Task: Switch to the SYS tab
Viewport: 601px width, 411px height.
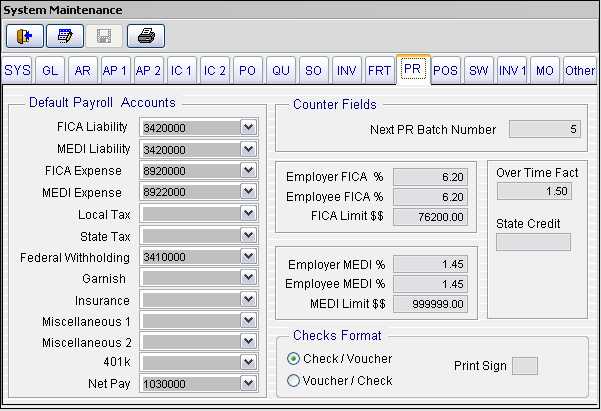Action: (17, 71)
